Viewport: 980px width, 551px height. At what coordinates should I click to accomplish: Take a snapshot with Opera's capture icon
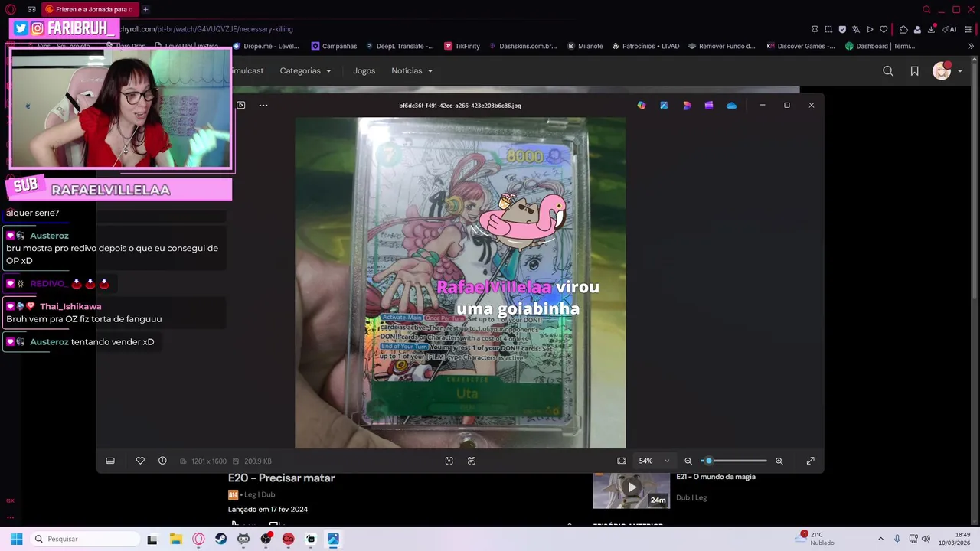[828, 29]
